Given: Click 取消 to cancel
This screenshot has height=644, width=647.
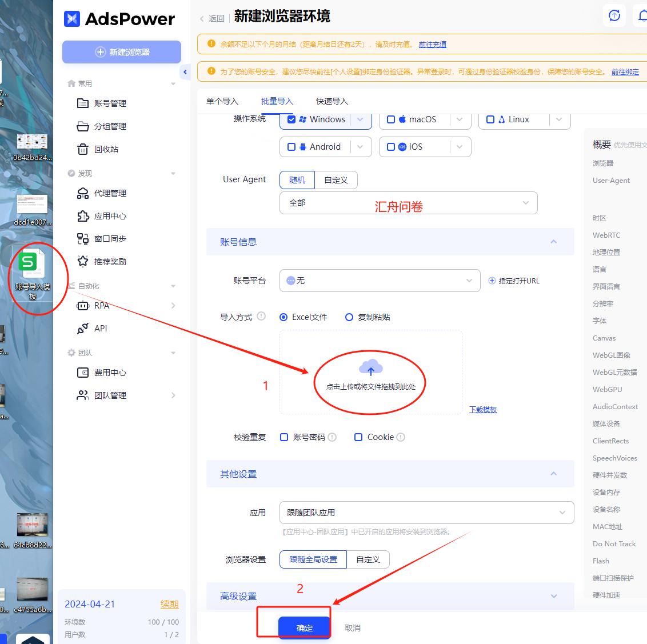Looking at the screenshot, I should [x=353, y=628].
